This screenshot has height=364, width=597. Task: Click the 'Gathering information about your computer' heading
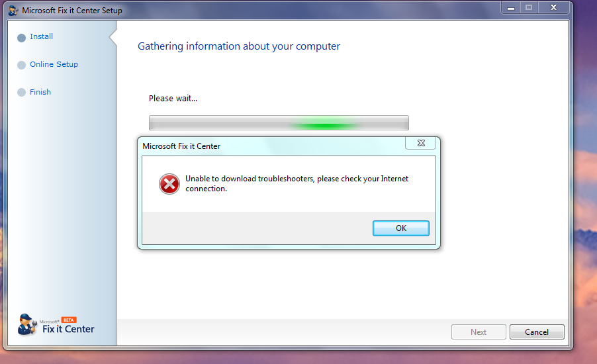pos(239,46)
